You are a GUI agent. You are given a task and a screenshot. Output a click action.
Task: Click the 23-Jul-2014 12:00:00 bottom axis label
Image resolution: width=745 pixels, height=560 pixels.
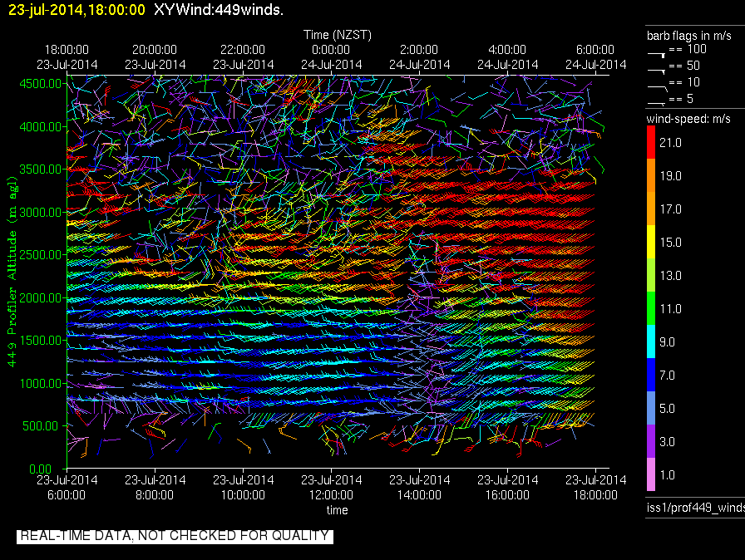tap(331, 488)
